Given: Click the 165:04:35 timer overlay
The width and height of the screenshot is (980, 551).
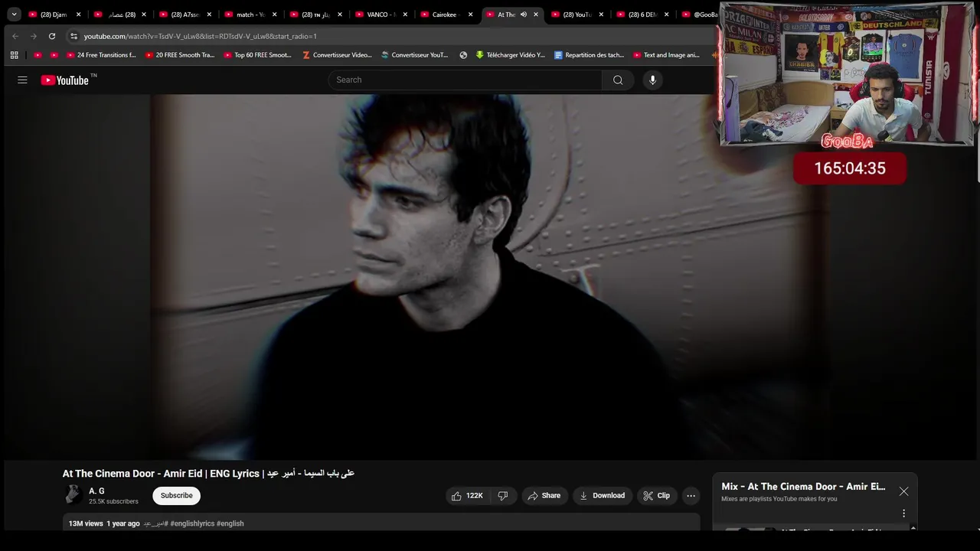Looking at the screenshot, I should (x=850, y=168).
